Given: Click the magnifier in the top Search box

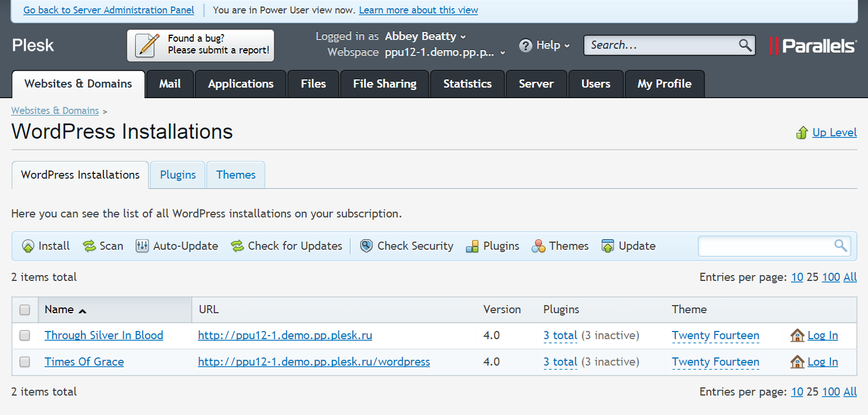Looking at the screenshot, I should pyautogui.click(x=745, y=45).
